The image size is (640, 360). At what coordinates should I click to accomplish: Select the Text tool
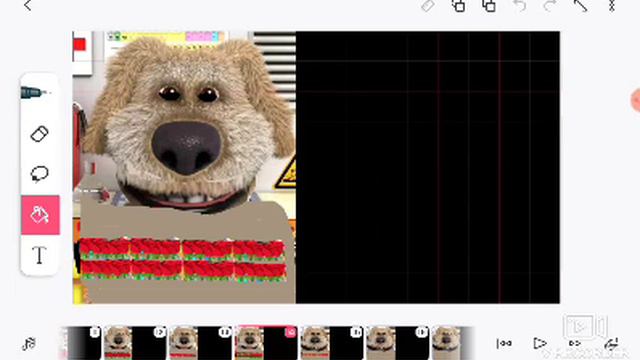[x=40, y=255]
